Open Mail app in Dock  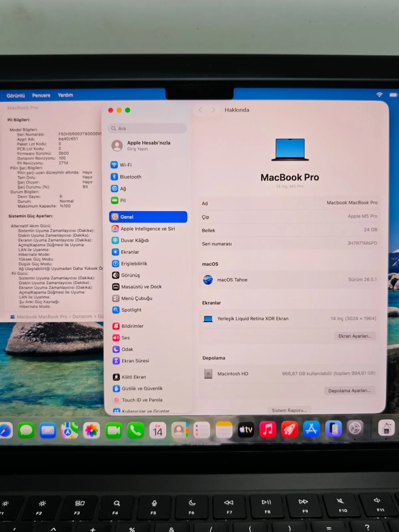48,431
